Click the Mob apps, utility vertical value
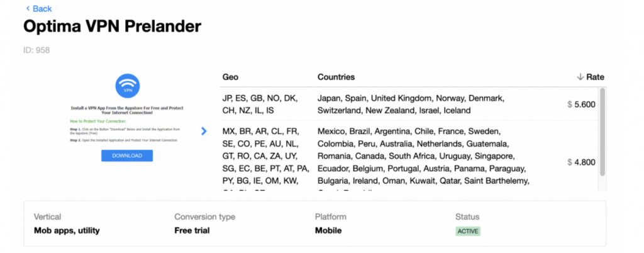 click(x=67, y=231)
